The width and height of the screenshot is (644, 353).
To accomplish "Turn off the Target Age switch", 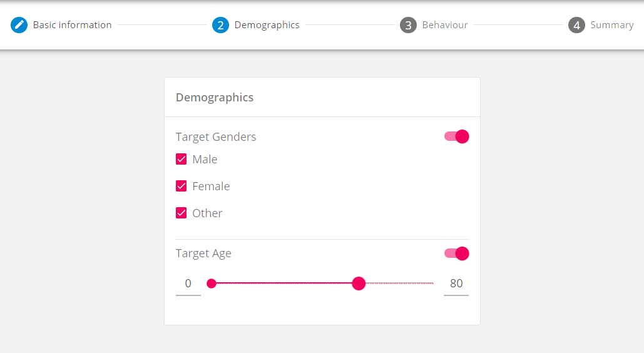I will 457,253.
